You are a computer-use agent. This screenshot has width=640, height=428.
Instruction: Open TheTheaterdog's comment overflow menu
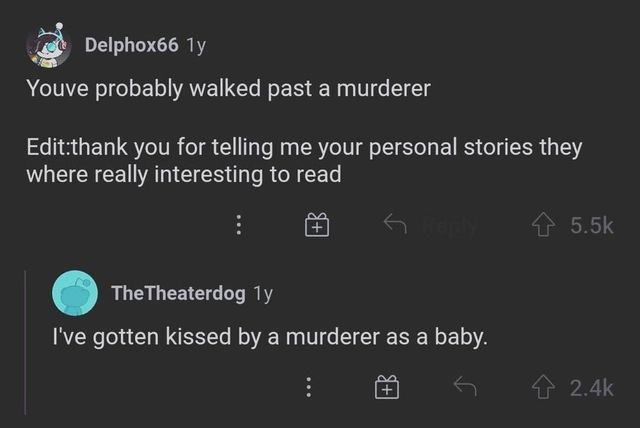tap(309, 387)
